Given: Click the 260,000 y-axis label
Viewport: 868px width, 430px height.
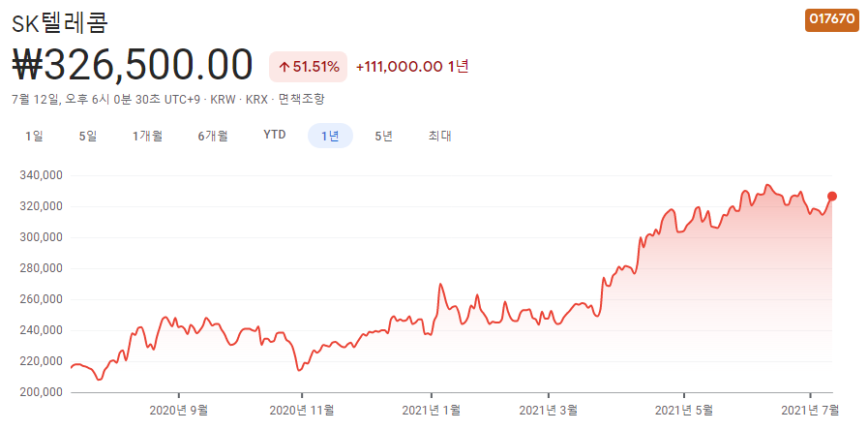Looking at the screenshot, I should tap(42, 300).
